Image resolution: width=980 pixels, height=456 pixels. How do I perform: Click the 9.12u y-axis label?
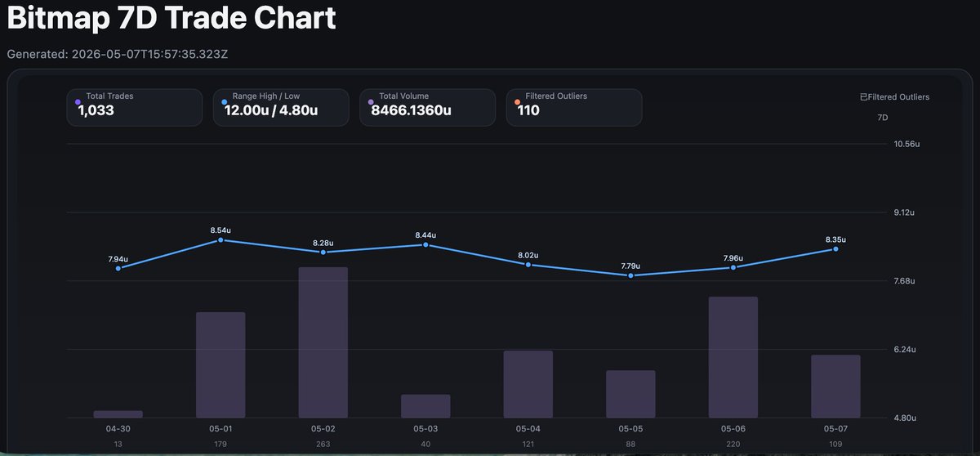pyautogui.click(x=905, y=212)
